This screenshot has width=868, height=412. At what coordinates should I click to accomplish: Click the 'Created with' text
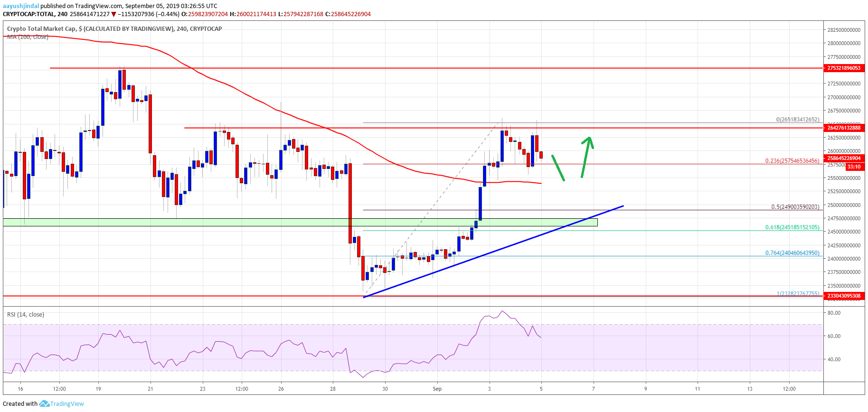[x=20, y=404]
